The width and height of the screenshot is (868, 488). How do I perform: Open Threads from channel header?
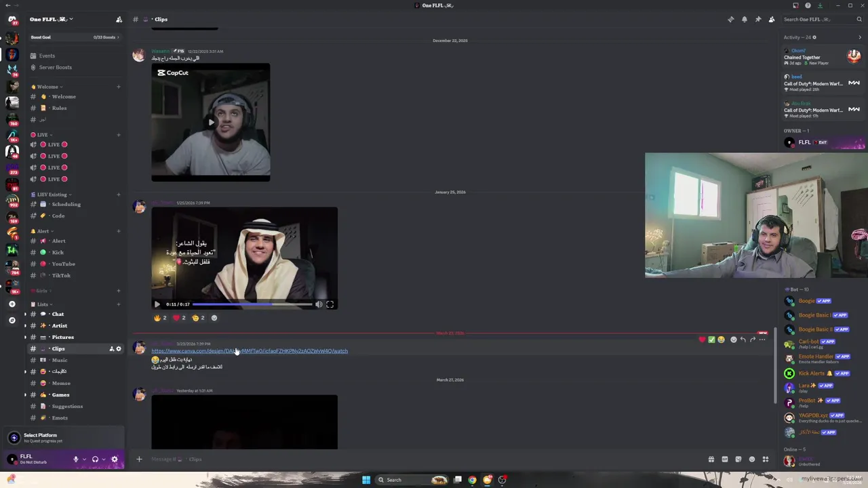[x=730, y=19]
